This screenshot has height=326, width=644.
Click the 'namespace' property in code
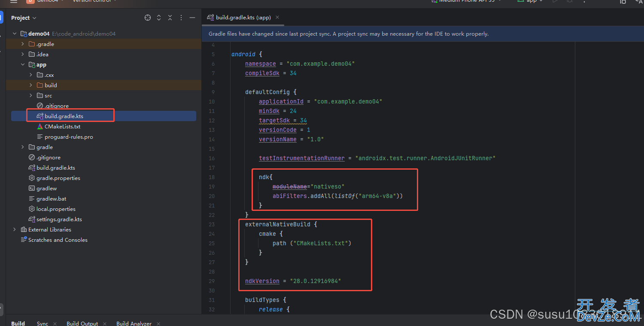261,64
